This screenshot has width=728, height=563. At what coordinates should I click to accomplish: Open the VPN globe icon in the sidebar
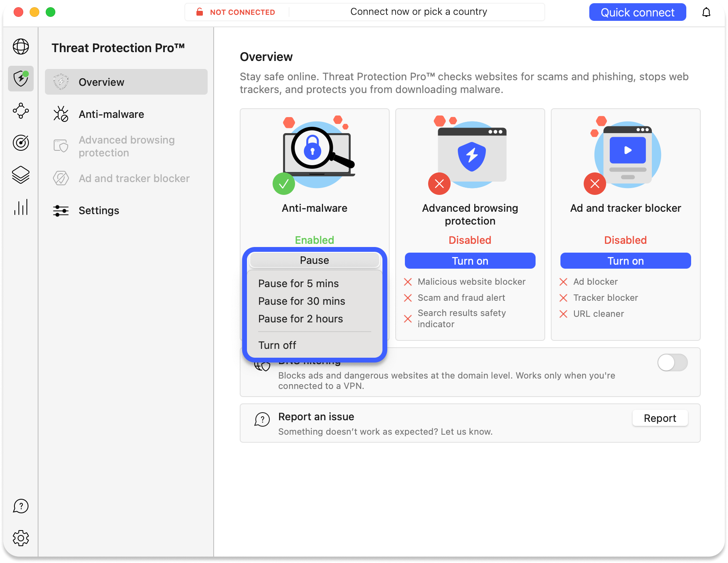tap(21, 47)
